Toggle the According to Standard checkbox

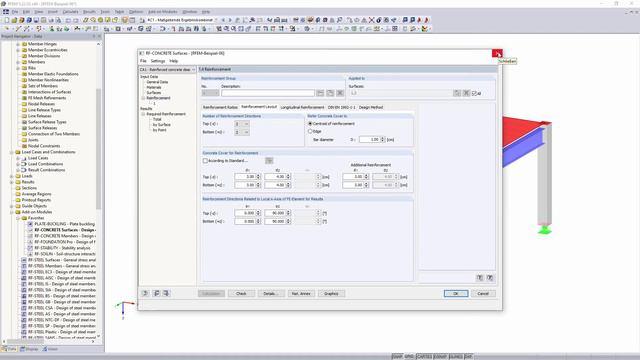(205, 161)
